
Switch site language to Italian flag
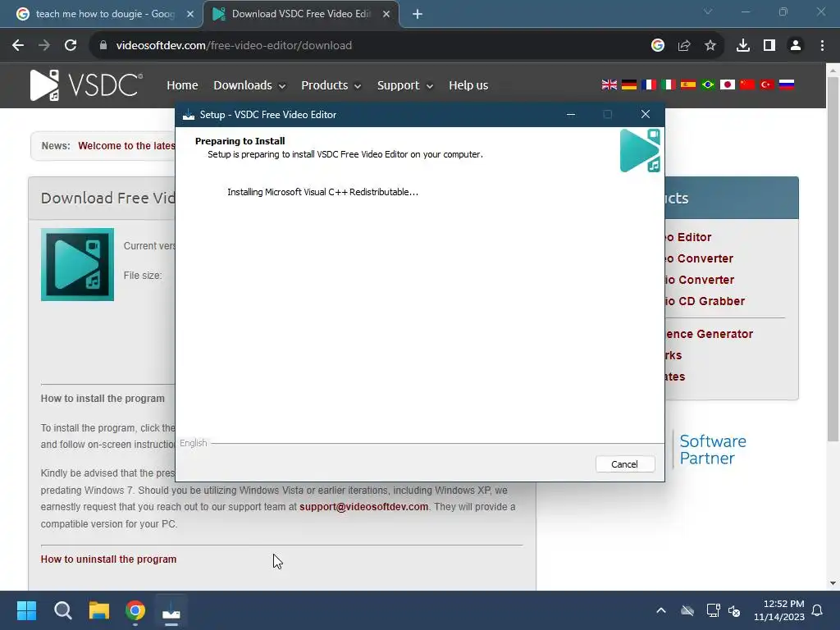coord(668,84)
